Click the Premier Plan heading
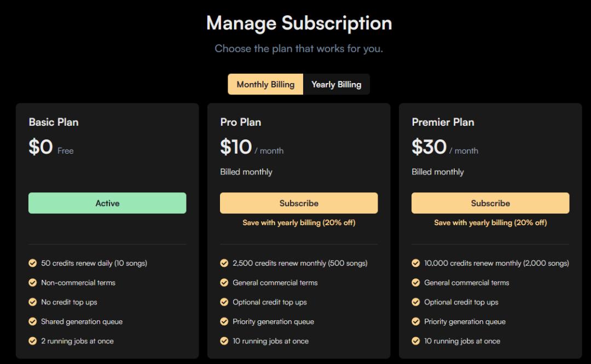Viewport: 591px width, 364px height. [x=443, y=122]
